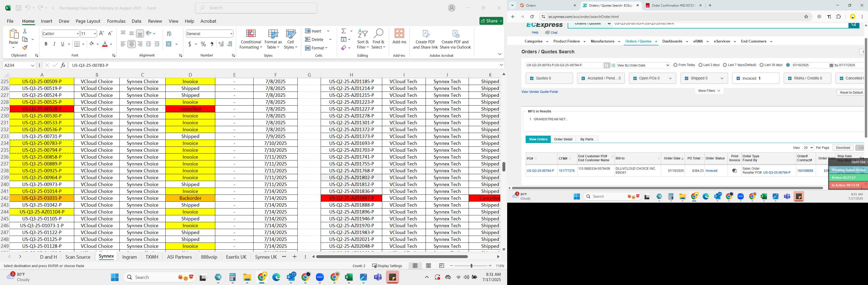Click search magnifier next to PO search field
This screenshot has height=285, width=868.
pos(606,65)
